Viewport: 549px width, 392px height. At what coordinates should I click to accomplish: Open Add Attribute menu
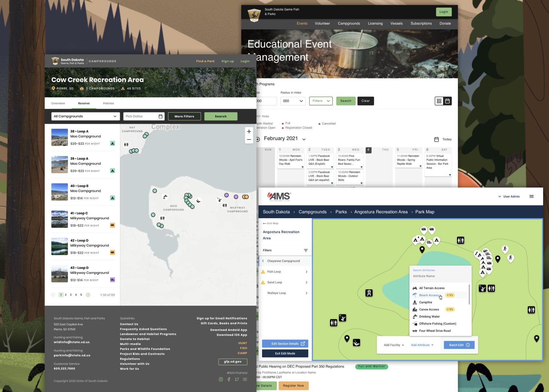point(422,345)
